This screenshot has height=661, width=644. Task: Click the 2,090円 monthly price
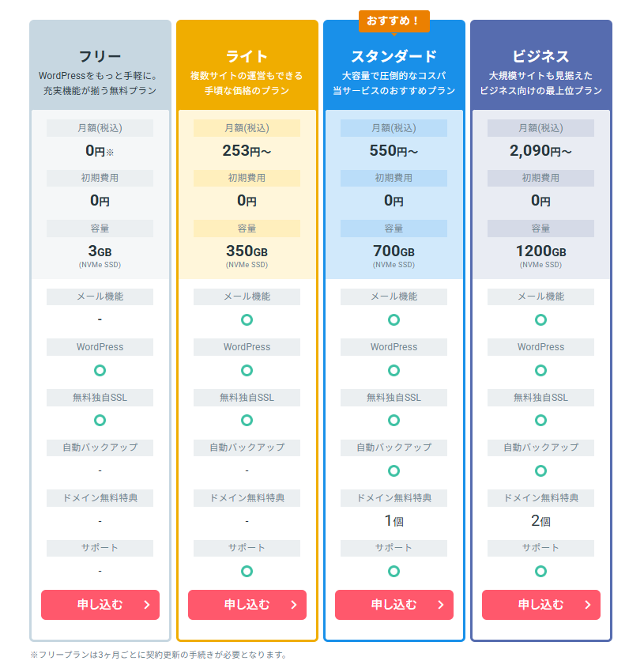(x=540, y=151)
